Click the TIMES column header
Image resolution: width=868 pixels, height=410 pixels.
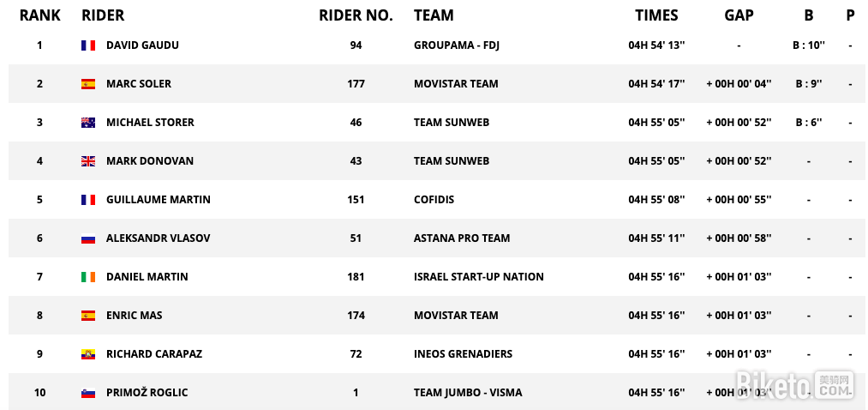click(656, 15)
